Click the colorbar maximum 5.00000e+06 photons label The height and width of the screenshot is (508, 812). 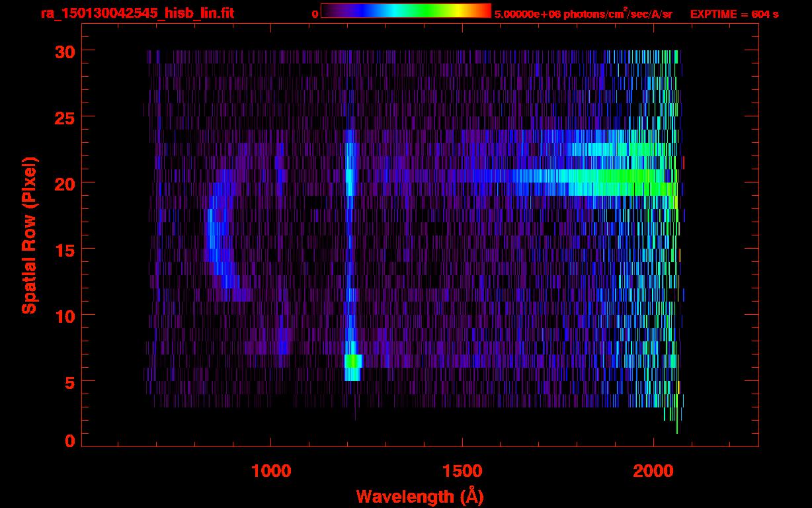coord(583,14)
